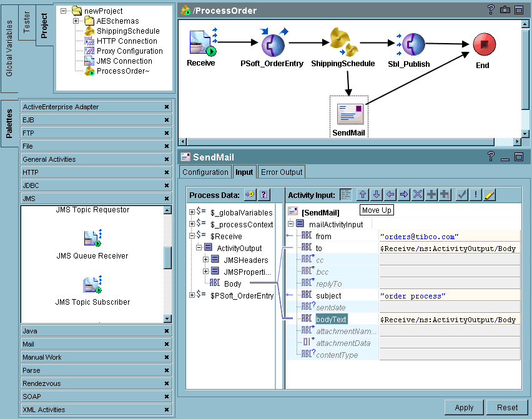Open the General Activities palette header
Image resolution: width=532 pixels, height=419 pixels.
tap(96, 159)
